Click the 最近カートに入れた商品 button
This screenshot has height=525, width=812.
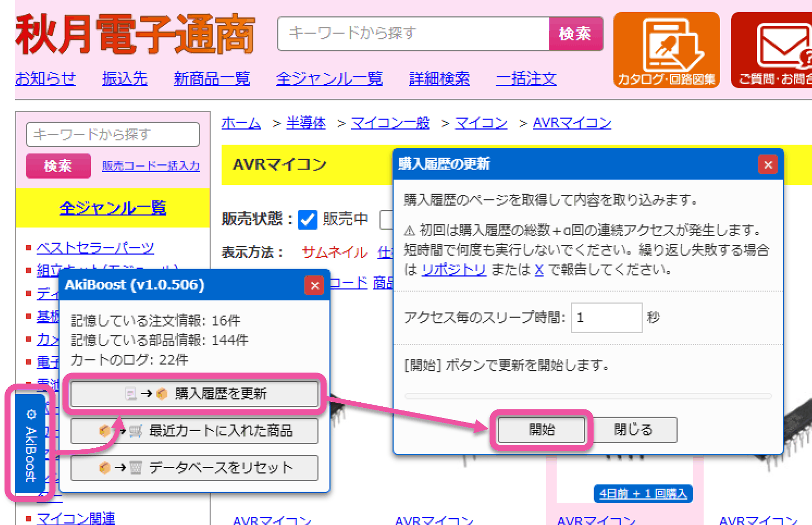point(194,431)
